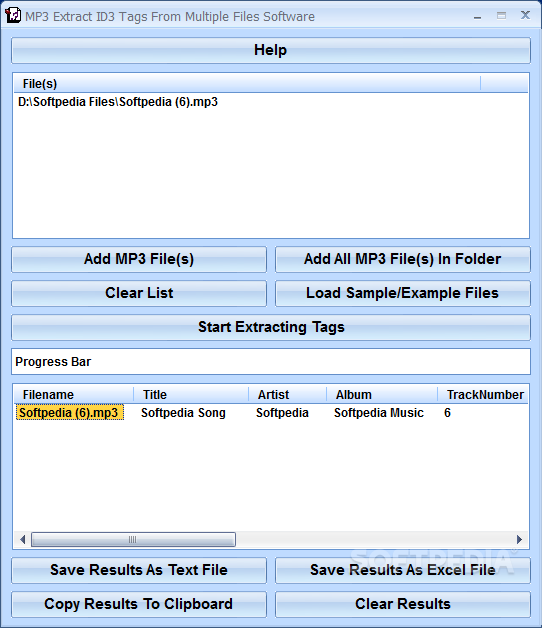Click track number 6 cell

[447, 413]
